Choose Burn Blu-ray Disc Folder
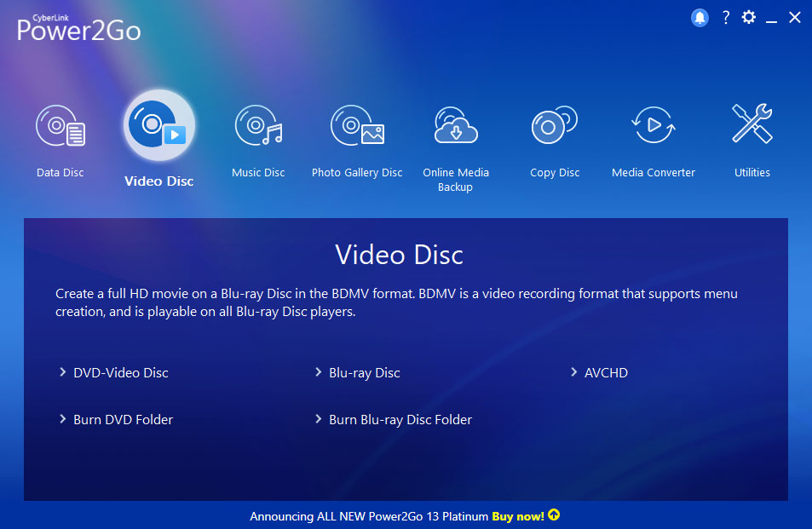812x529 pixels. 400,420
